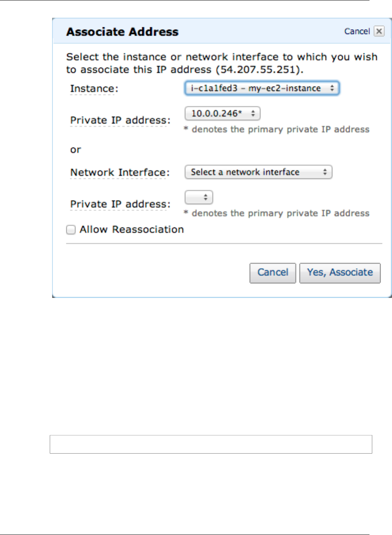392x535 pixels.
Task: Click the Cancel link beside the X icon
Action: pos(357,31)
